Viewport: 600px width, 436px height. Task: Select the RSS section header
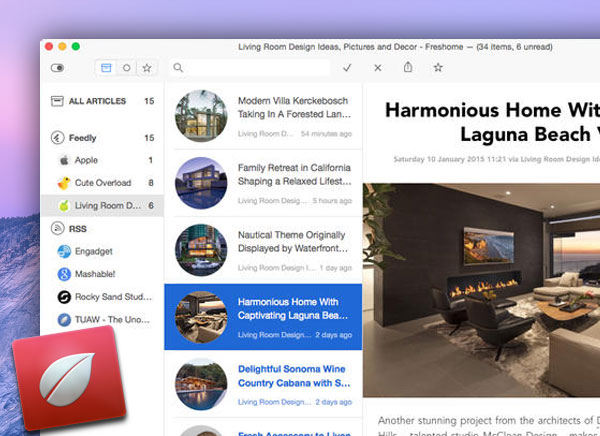point(103,229)
